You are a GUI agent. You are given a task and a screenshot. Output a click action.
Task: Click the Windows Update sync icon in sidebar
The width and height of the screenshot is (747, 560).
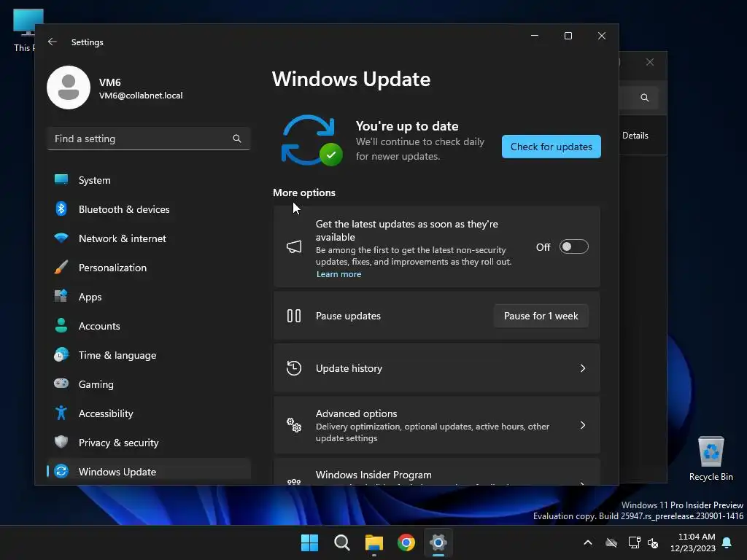click(61, 471)
